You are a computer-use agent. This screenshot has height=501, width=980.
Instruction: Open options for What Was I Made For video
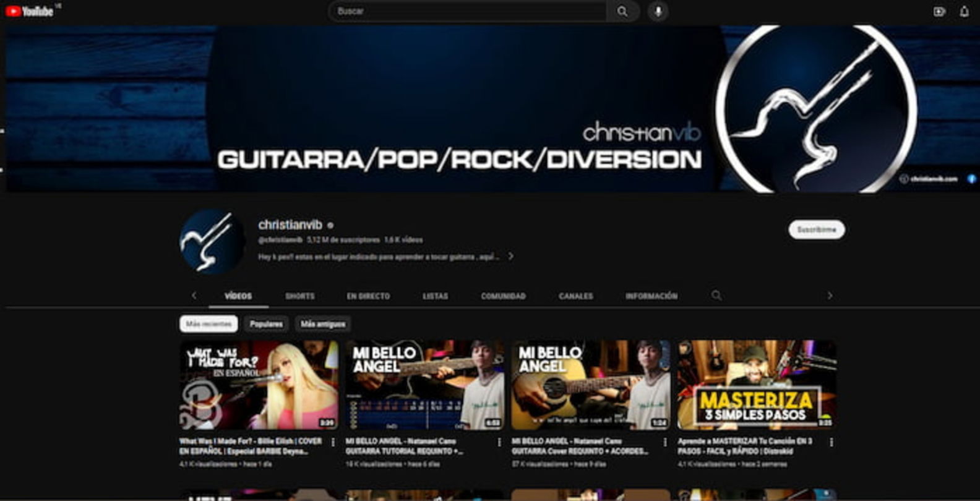click(333, 442)
